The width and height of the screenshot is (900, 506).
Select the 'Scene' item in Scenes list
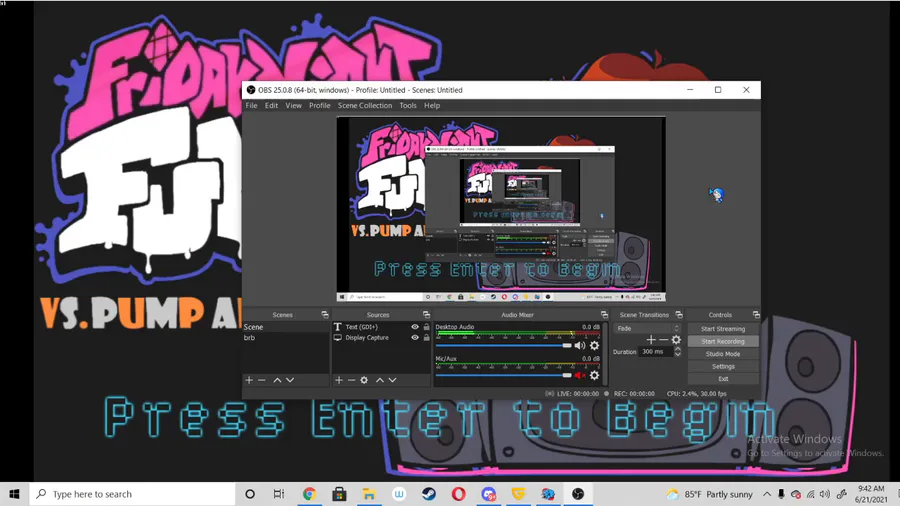click(286, 327)
